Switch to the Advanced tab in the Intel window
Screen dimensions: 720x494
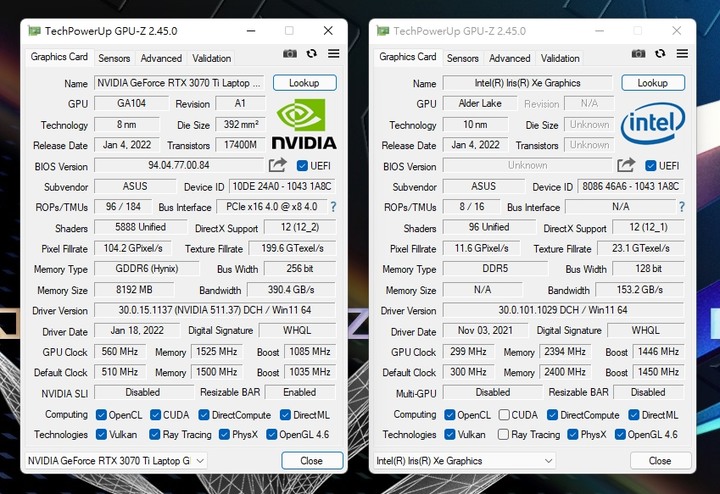(510, 58)
